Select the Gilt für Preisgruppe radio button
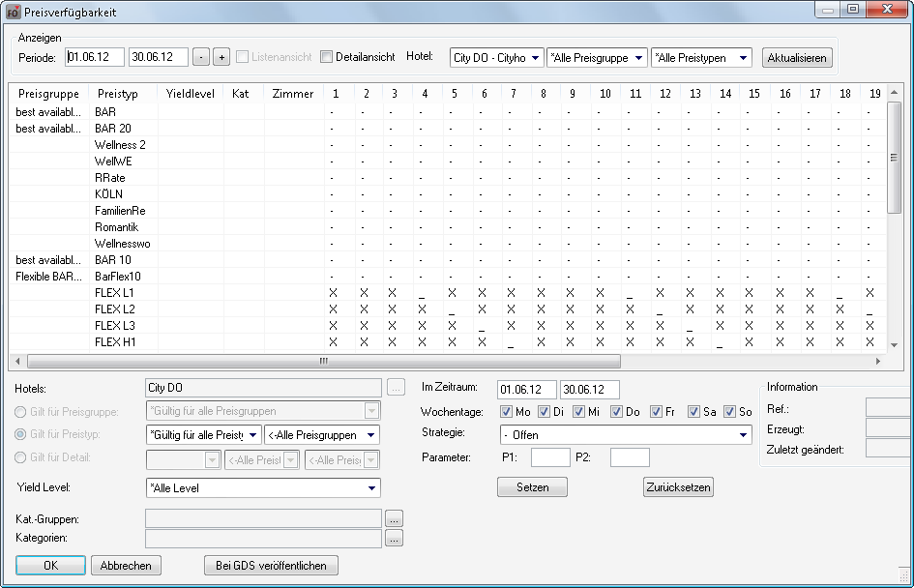Viewport: 914px width, 588px height. pos(20,412)
